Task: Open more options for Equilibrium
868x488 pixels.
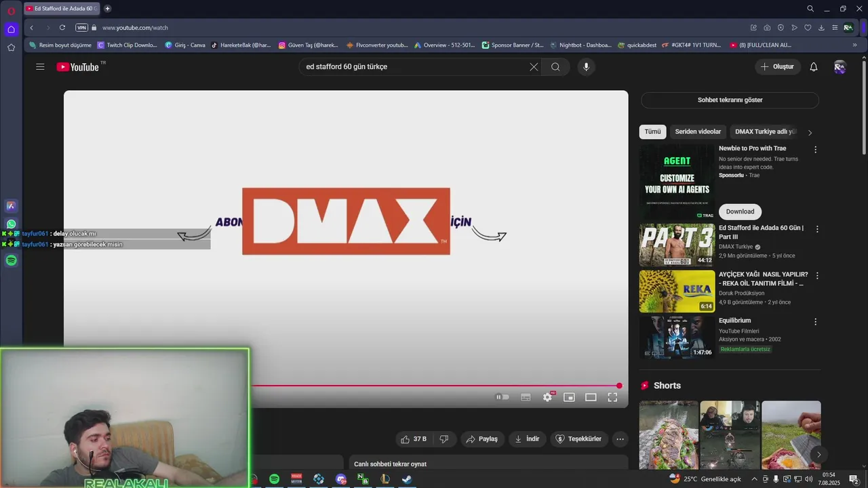Action: click(x=815, y=321)
